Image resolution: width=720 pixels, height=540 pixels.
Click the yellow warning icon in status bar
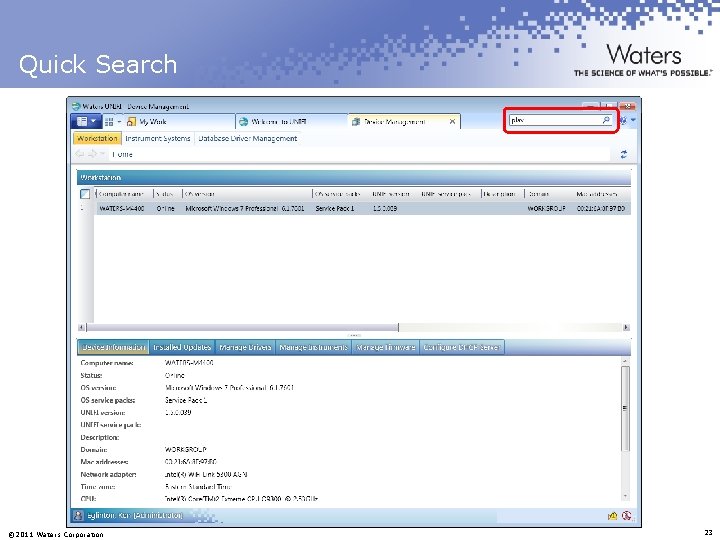[613, 516]
